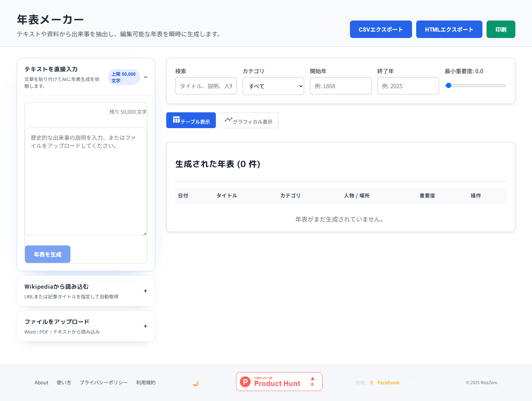
Task: Collapse the text input panel minus icon
Action: (x=145, y=77)
